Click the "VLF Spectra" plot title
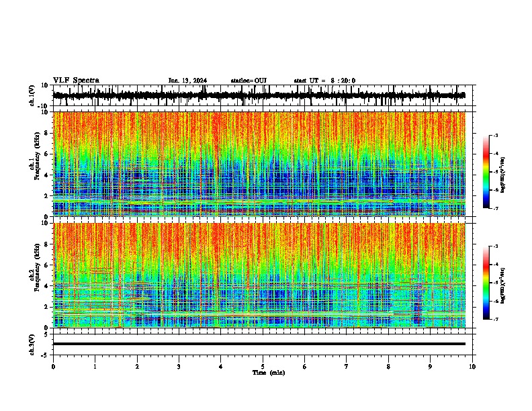 coord(76,81)
